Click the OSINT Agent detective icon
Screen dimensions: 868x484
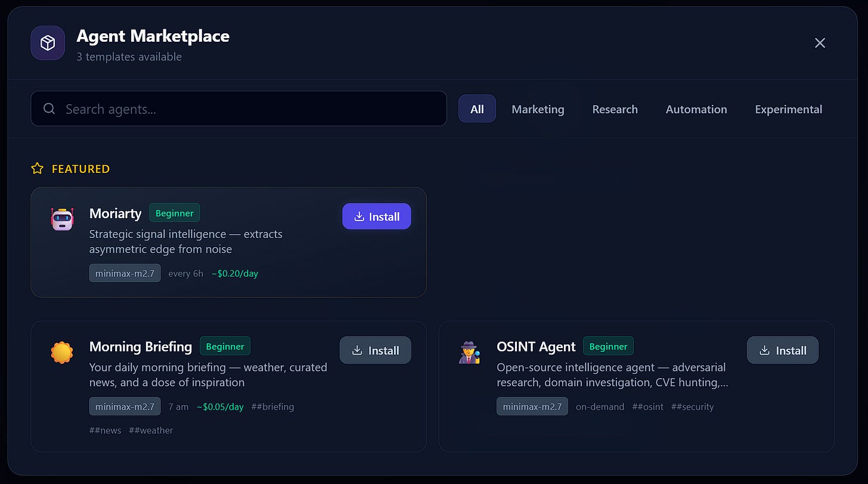pyautogui.click(x=469, y=353)
